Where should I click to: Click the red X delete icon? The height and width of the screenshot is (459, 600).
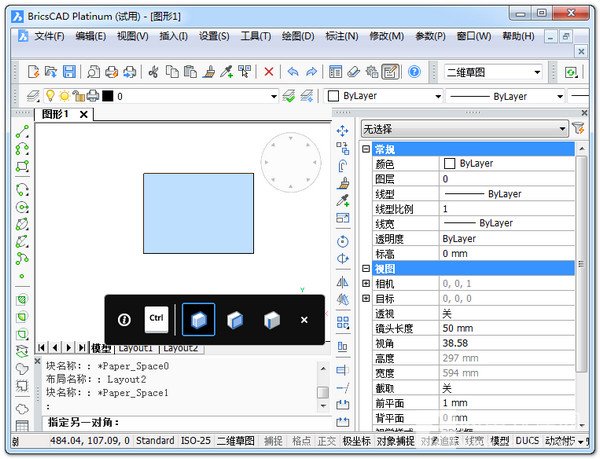click(x=269, y=72)
